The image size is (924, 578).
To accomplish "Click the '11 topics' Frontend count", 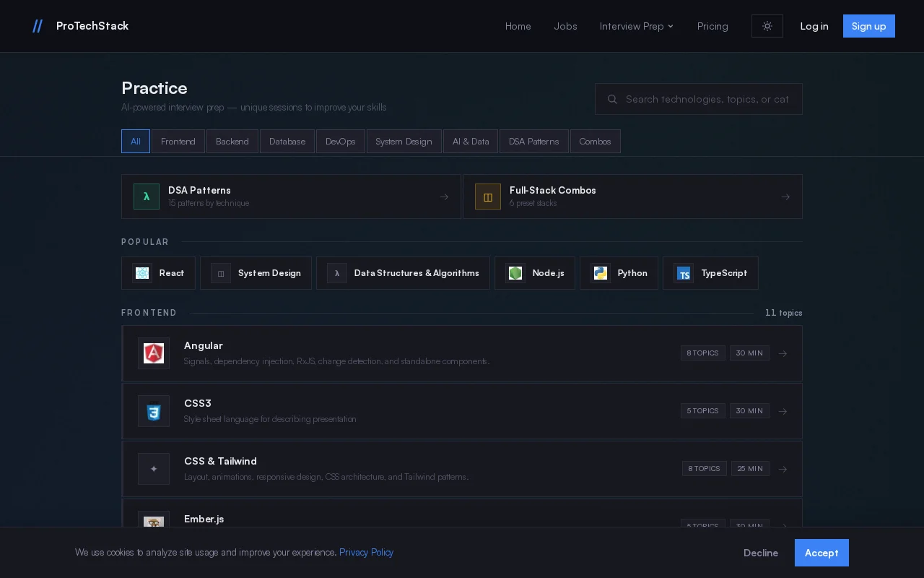I will [x=784, y=313].
